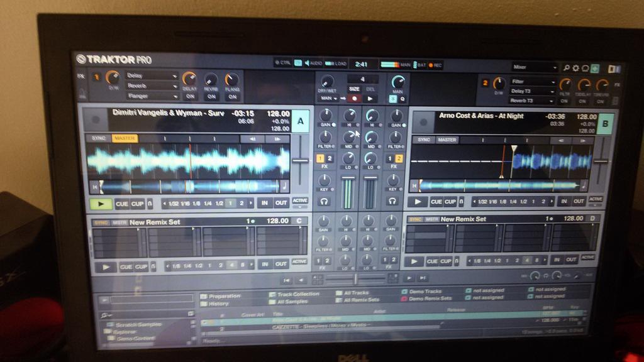The height and width of the screenshot is (362, 644).
Task: Start playback on Remix Deck C
Action: pyautogui.click(x=106, y=267)
